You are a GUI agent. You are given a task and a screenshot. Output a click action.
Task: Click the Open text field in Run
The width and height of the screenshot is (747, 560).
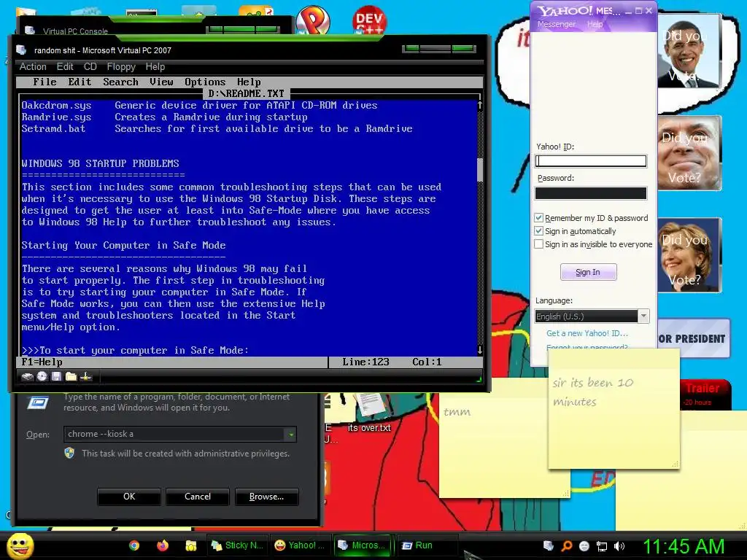pyautogui.click(x=174, y=434)
